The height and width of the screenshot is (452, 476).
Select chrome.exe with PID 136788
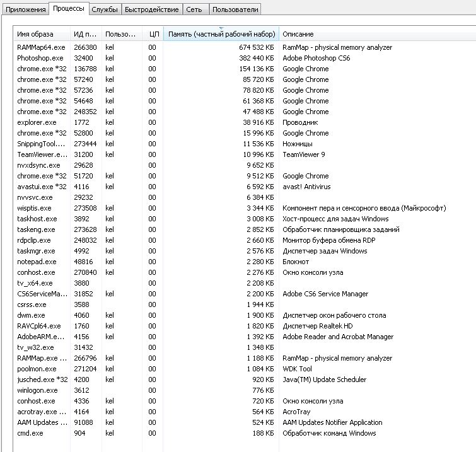pyautogui.click(x=245, y=69)
